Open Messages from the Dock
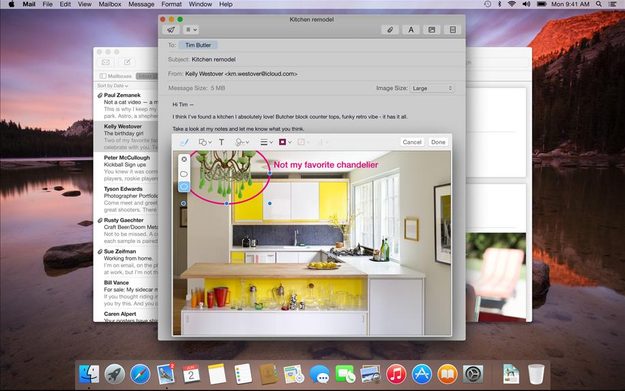Screen dimensions: 625x391 320,374
